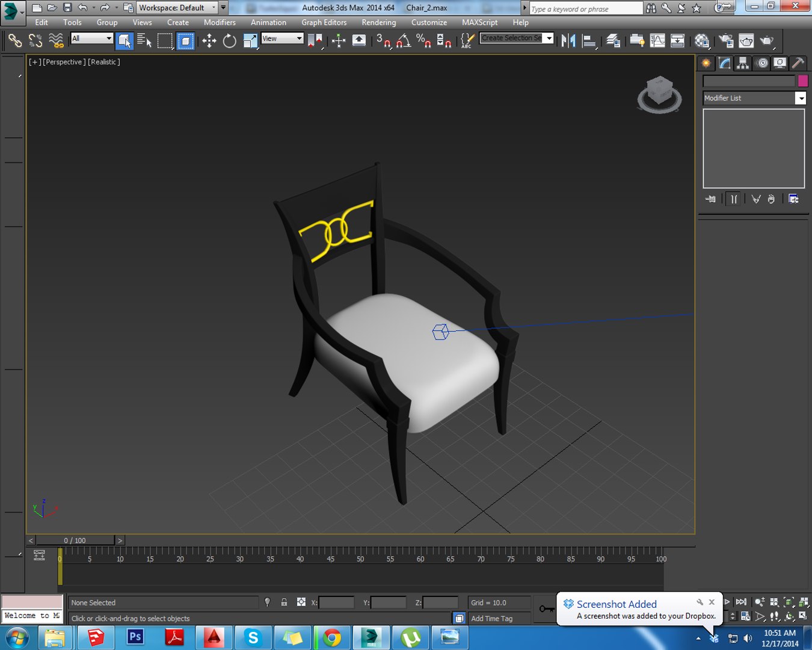Viewport: 812px width, 650px height.
Task: Click the [Perspective] viewport label
Action: [64, 62]
